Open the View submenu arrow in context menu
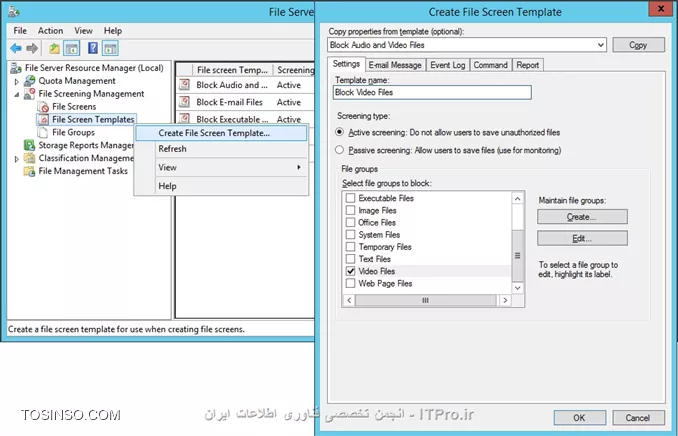 [299, 167]
